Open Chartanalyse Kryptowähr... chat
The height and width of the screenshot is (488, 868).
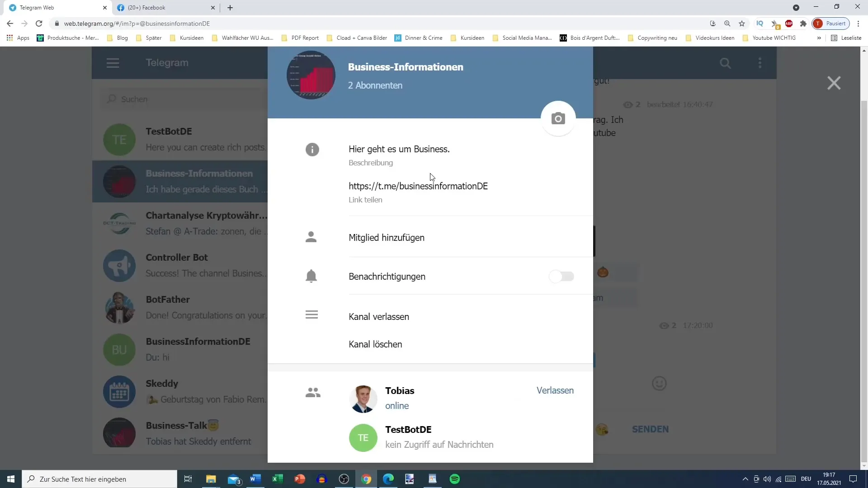point(180,224)
